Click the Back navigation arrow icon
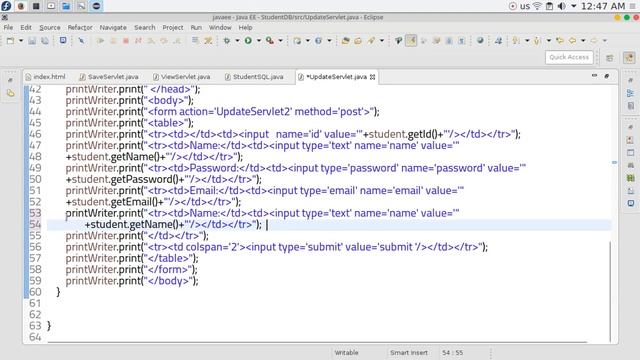The height and width of the screenshot is (360, 640). [573, 40]
